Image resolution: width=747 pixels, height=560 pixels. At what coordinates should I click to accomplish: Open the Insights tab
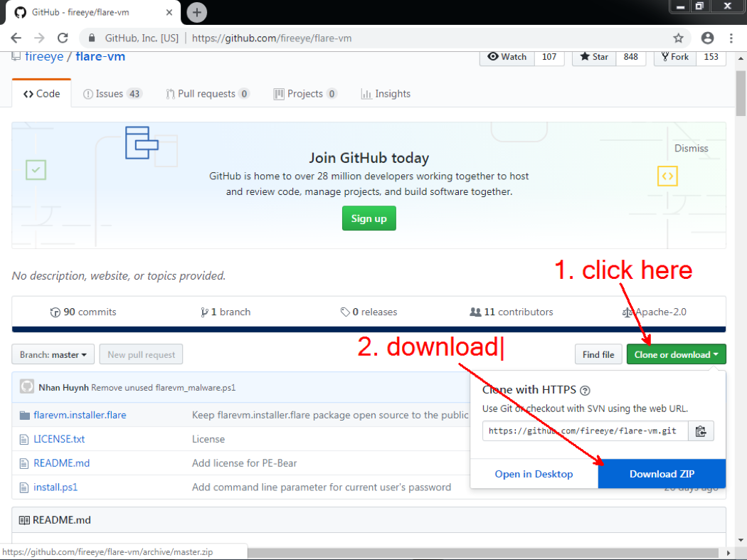coord(386,94)
